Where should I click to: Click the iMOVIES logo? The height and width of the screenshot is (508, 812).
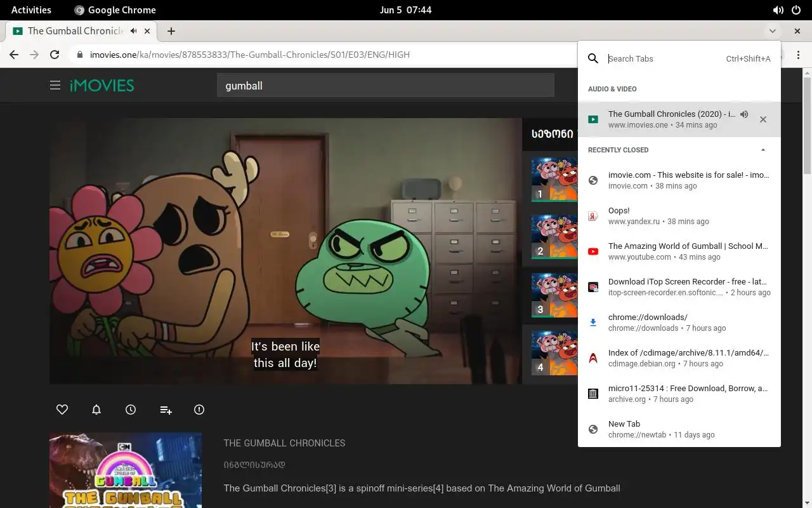coord(101,85)
